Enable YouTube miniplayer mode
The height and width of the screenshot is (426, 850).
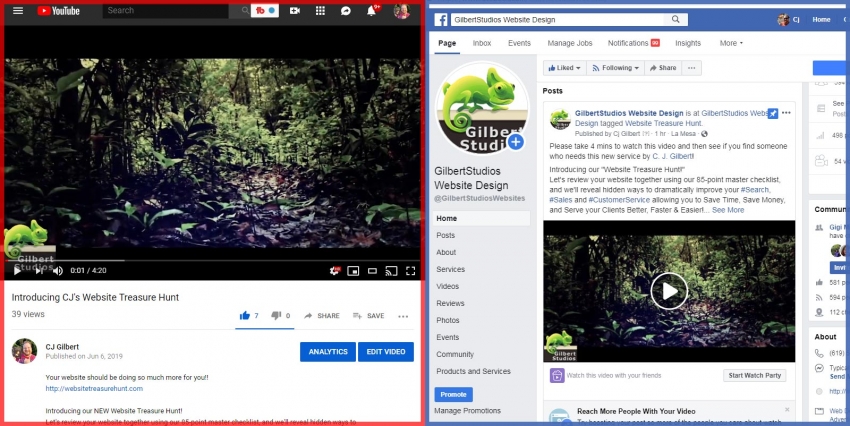pos(353,270)
